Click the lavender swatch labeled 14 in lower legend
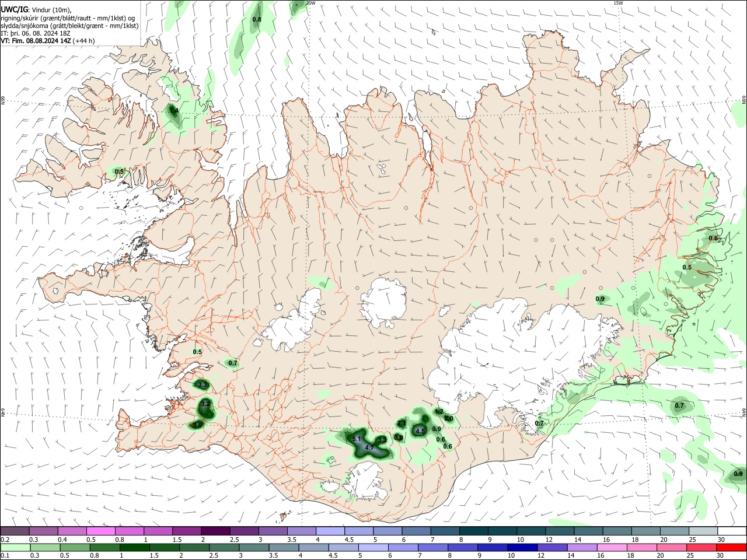Image resolution: width=747 pixels, height=560 pixels. click(x=581, y=548)
